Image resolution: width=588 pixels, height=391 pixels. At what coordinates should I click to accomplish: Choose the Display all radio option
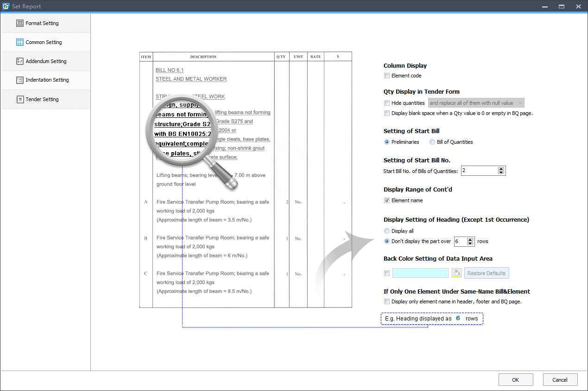[x=387, y=231]
